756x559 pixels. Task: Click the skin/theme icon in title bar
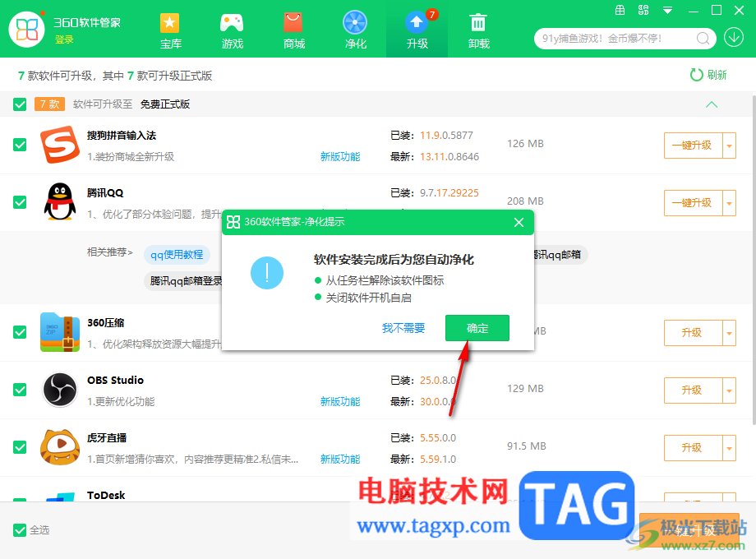[643, 10]
